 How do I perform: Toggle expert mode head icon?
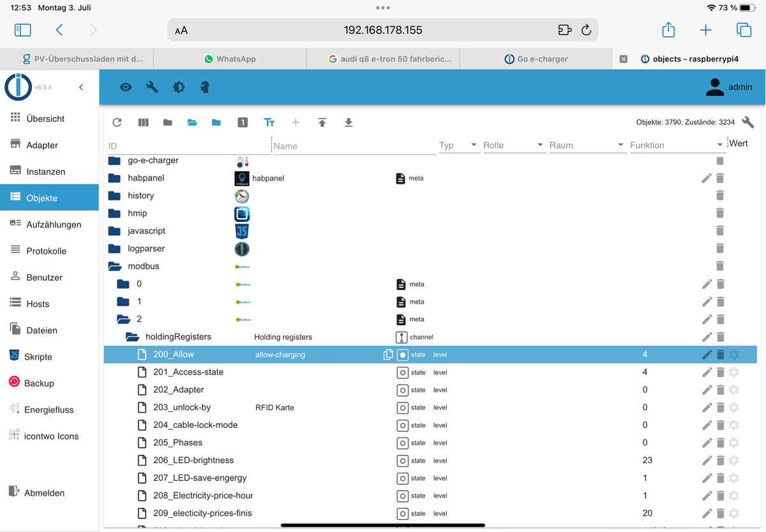point(205,87)
